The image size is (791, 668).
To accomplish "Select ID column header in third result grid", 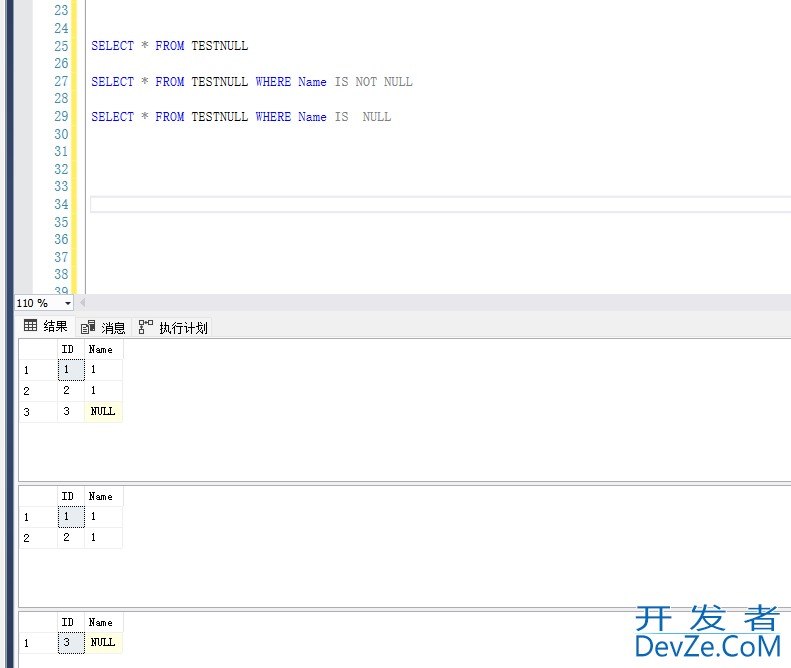I will pyautogui.click(x=71, y=623).
